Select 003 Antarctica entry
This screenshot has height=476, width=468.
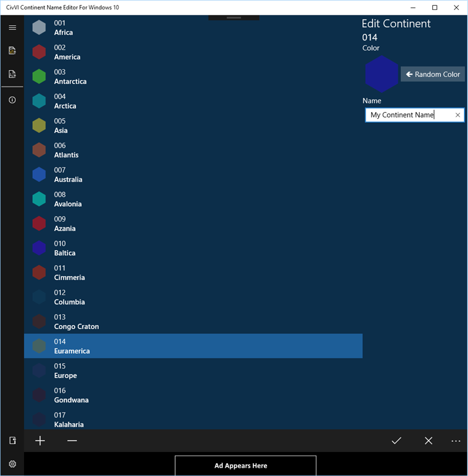(193, 76)
